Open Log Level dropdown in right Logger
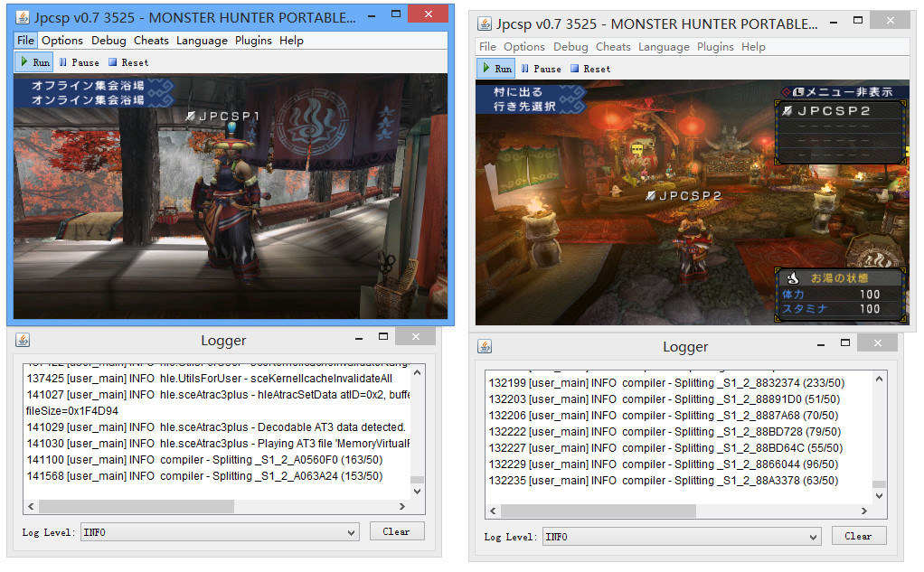The width and height of the screenshot is (924, 572). (x=682, y=537)
